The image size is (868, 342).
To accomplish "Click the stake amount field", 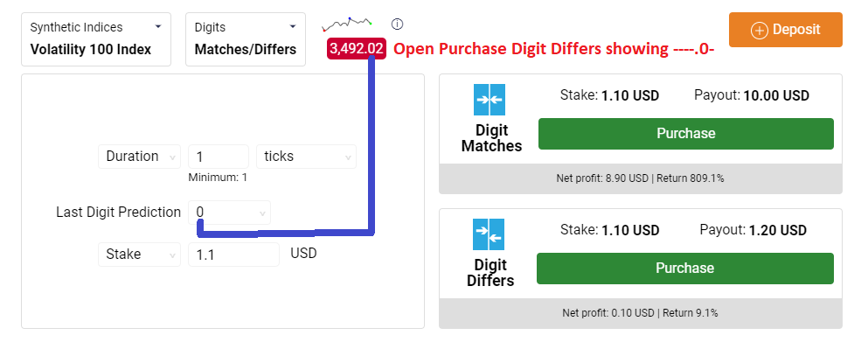I will point(233,255).
